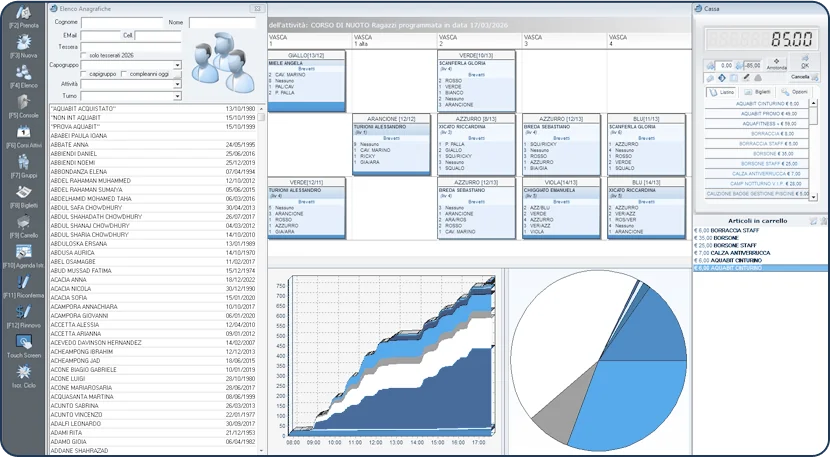This screenshot has width=830, height=457.
Task: Open the F8 Biglietti sidebar icon
Action: tap(23, 192)
